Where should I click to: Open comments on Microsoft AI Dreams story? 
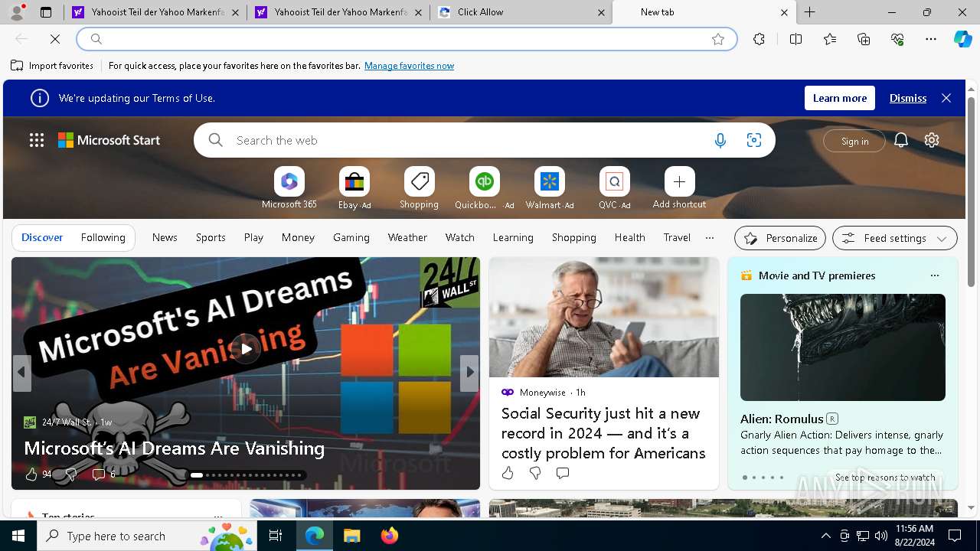pyautogui.click(x=99, y=474)
